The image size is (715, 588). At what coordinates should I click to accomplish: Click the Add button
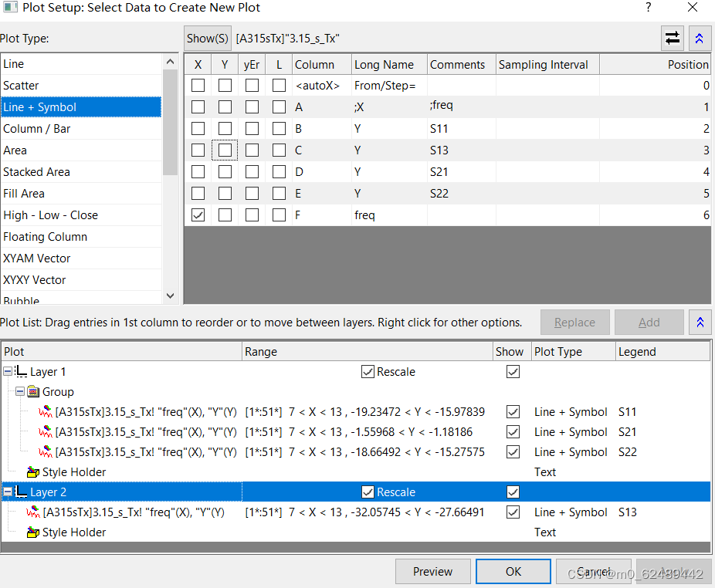[x=649, y=323]
